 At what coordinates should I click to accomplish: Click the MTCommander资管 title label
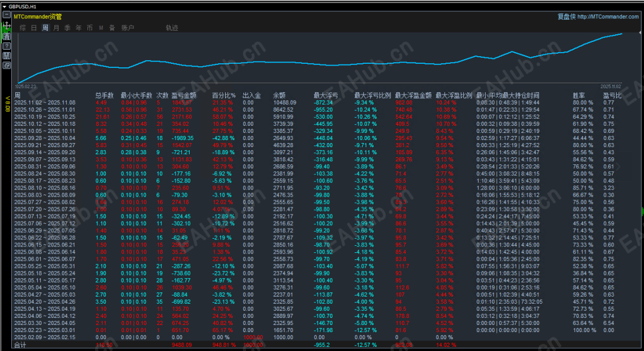tap(38, 17)
